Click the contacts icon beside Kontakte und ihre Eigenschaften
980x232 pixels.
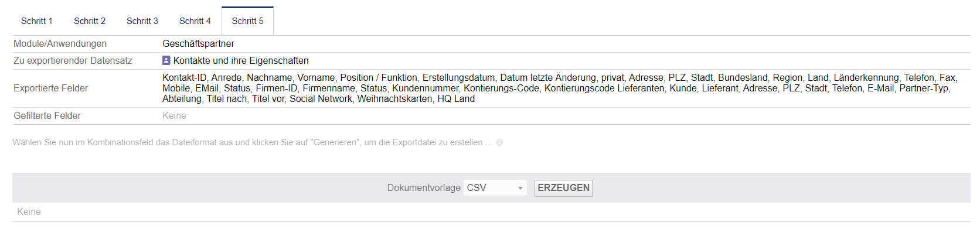pos(166,60)
